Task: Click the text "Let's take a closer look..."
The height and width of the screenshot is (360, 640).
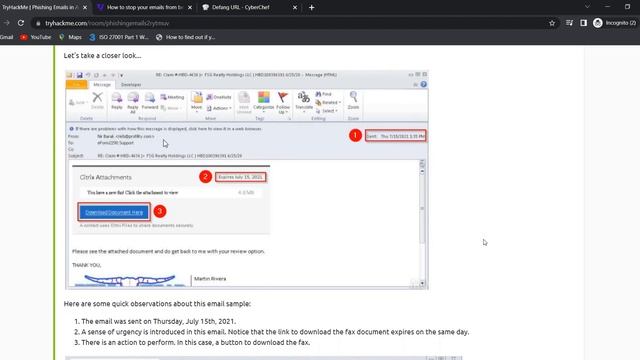Action: click(x=102, y=56)
